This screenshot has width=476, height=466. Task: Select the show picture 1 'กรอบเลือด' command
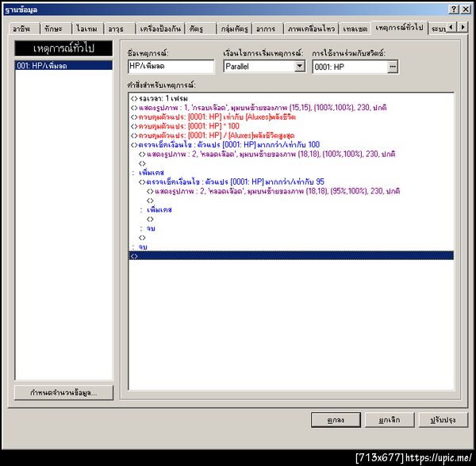coord(291,108)
